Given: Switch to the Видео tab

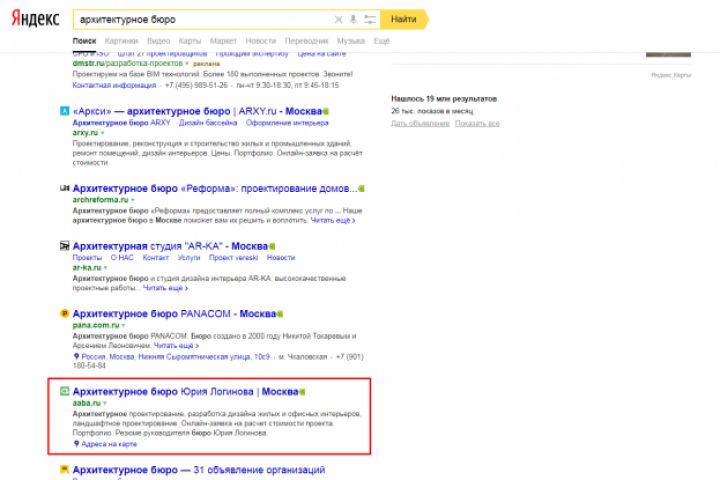Looking at the screenshot, I should (x=158, y=41).
